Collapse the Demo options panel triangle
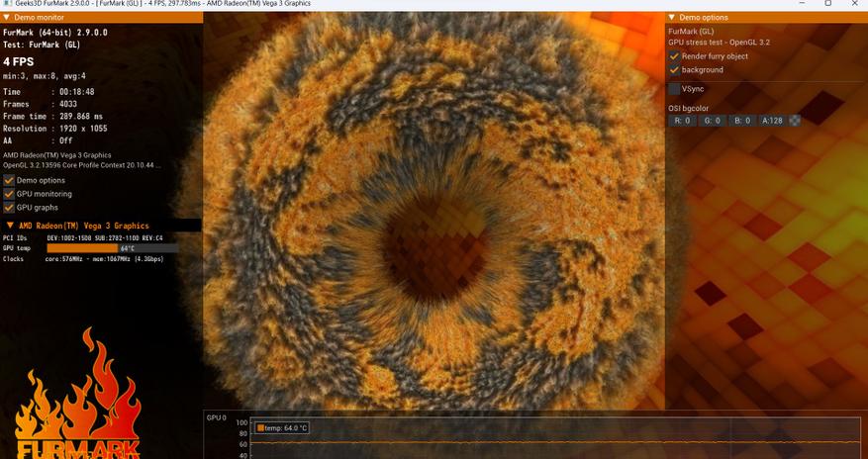868x459 pixels. 672,18
